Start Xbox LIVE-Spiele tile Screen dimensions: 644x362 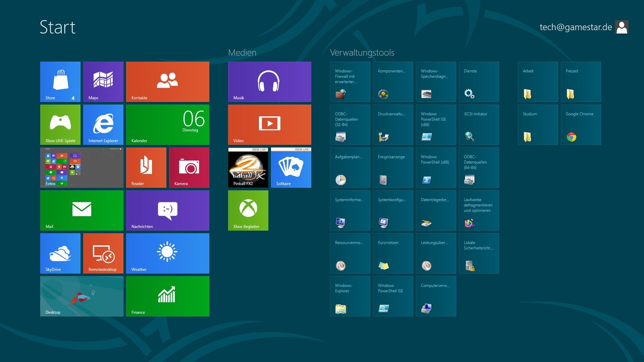tap(60, 125)
